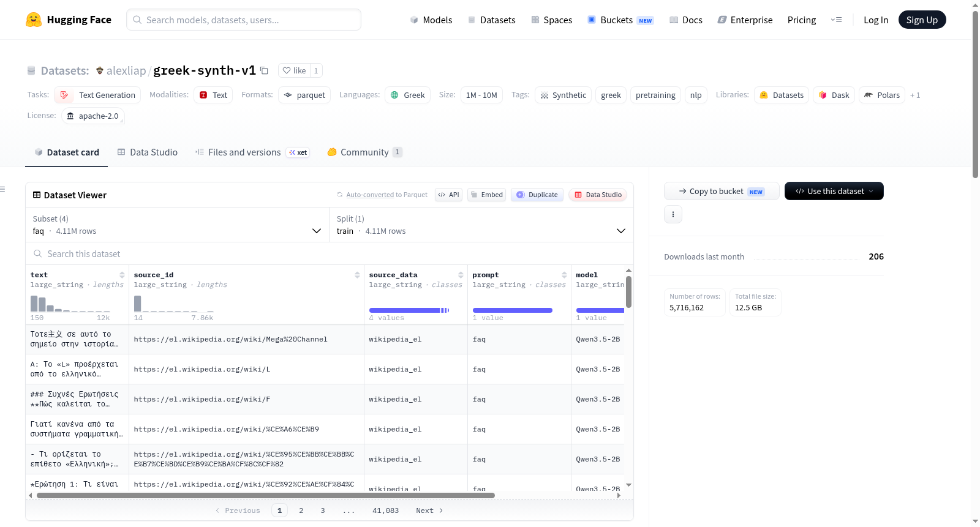Show the +1 more libraries
980x527 pixels.
[x=915, y=95]
